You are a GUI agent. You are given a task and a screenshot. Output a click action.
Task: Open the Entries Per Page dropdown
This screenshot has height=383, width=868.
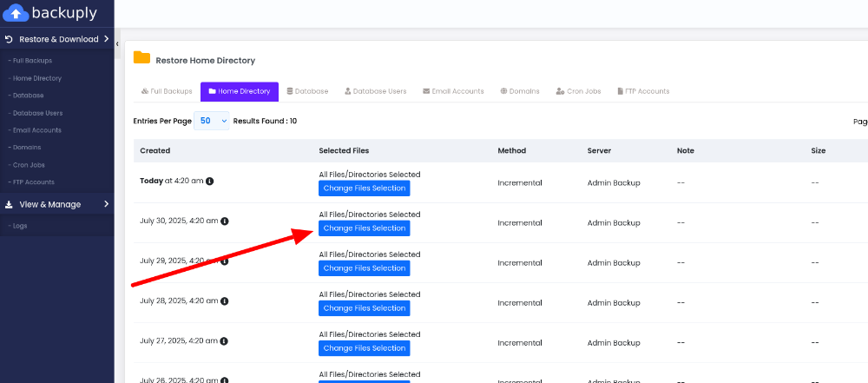click(x=212, y=121)
